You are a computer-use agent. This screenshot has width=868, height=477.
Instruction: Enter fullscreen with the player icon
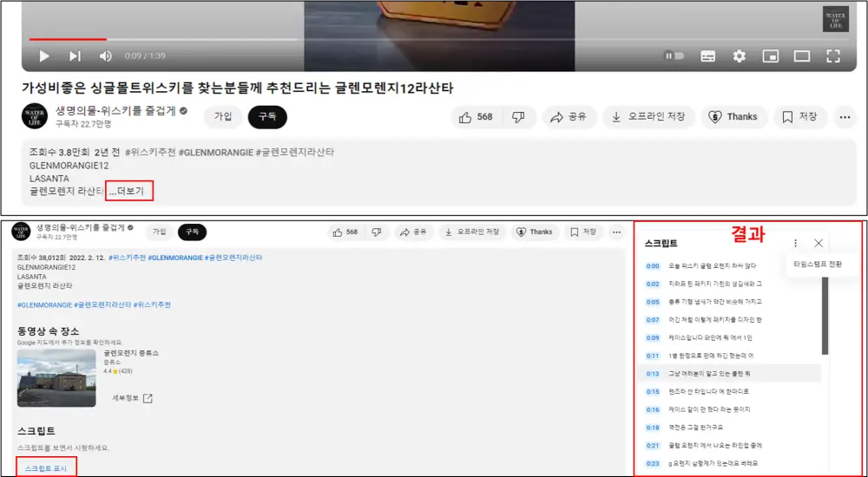click(833, 56)
